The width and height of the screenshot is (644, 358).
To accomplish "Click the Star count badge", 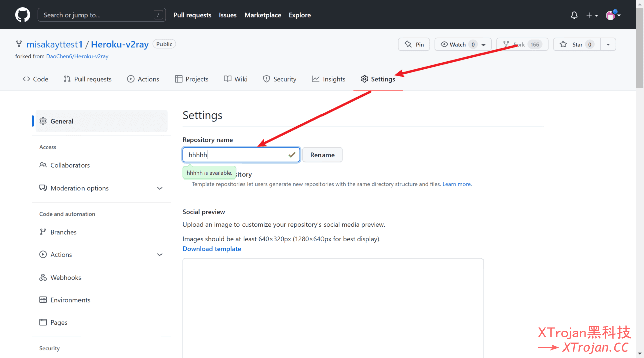I will (x=590, y=45).
